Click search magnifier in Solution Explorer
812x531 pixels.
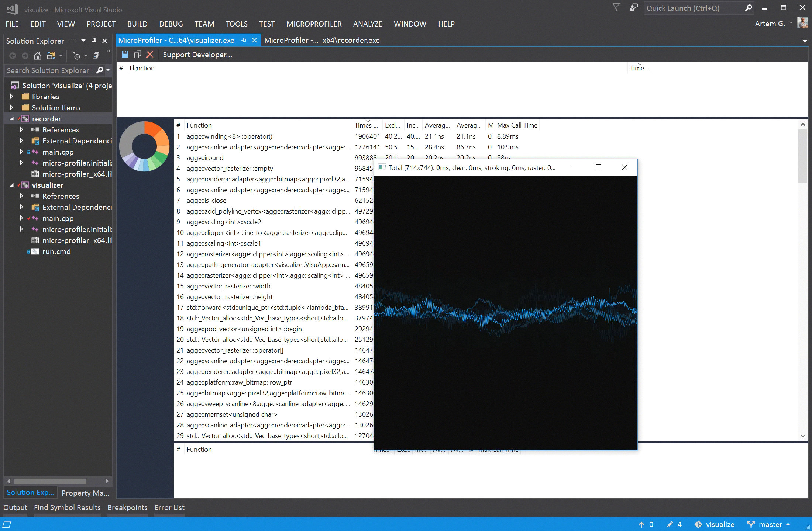[x=99, y=70]
